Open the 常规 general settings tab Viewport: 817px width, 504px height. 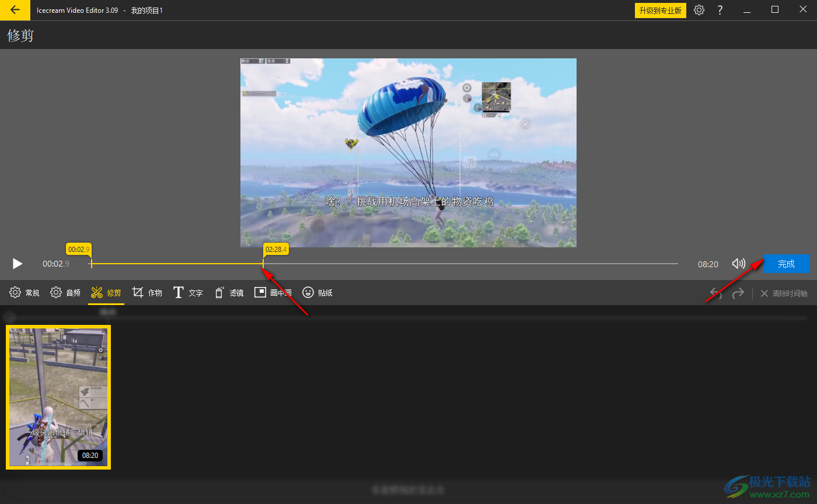point(25,293)
